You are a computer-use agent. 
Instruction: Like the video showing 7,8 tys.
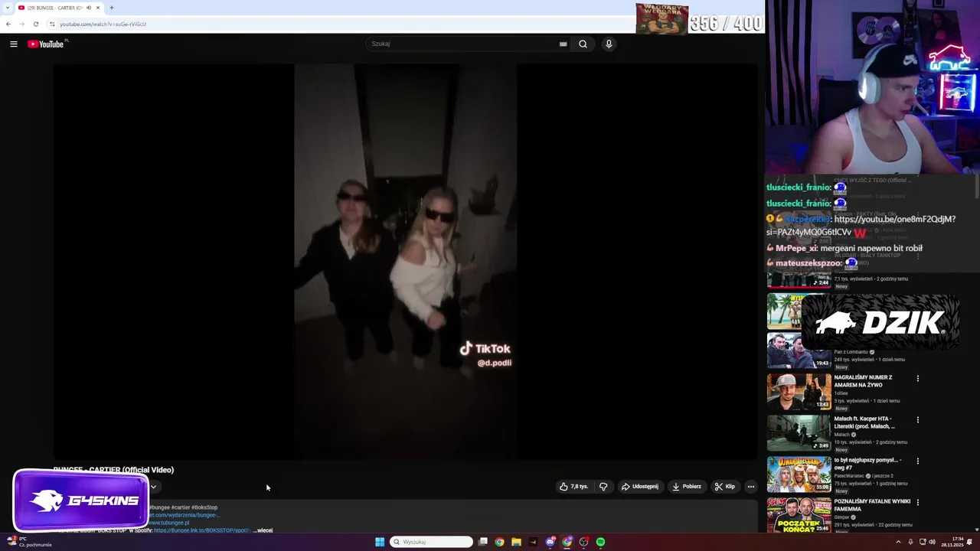coord(573,487)
